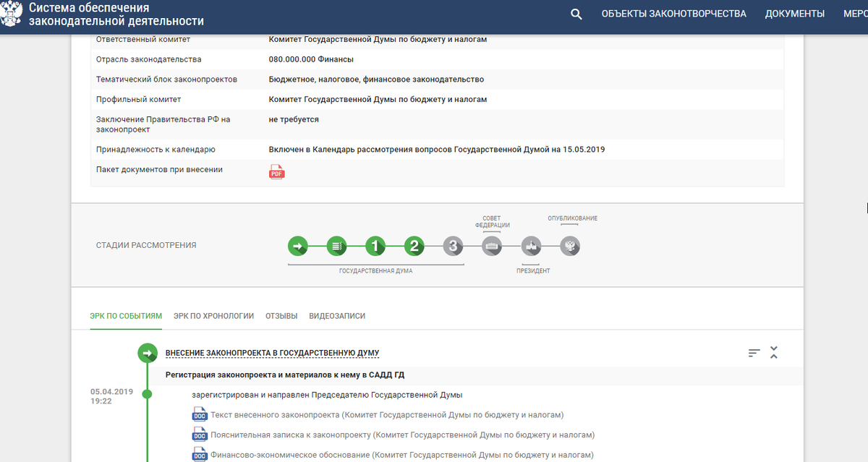Switch to ОТЗЫВЫ tab
The height and width of the screenshot is (462, 868).
(x=281, y=316)
